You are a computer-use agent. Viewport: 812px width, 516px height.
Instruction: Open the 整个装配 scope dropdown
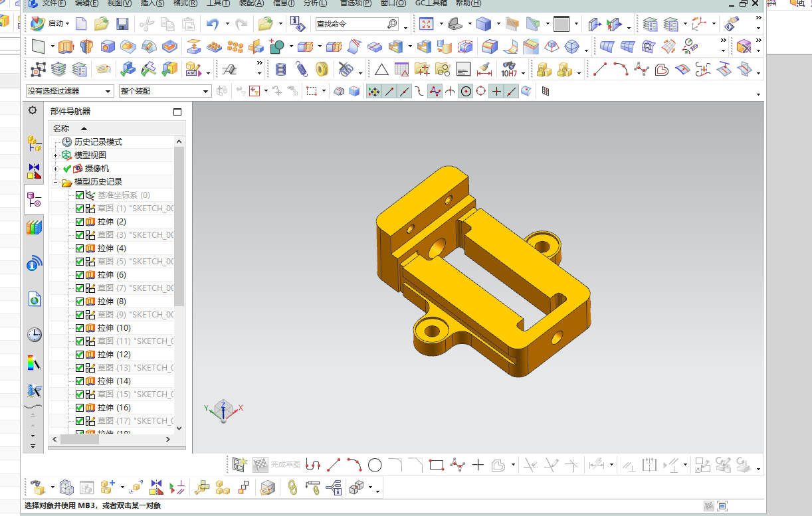point(165,91)
